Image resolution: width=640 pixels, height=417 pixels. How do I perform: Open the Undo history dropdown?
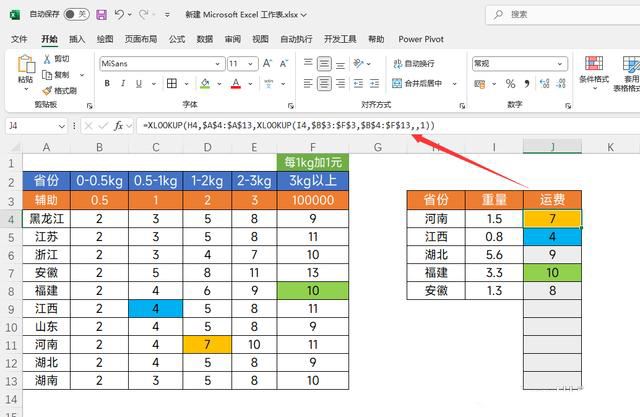click(x=130, y=15)
